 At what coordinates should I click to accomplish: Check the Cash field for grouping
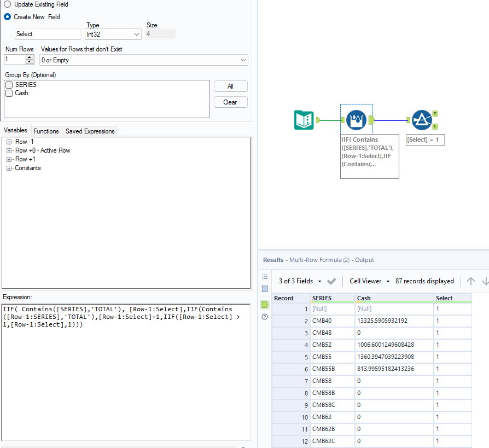point(9,93)
